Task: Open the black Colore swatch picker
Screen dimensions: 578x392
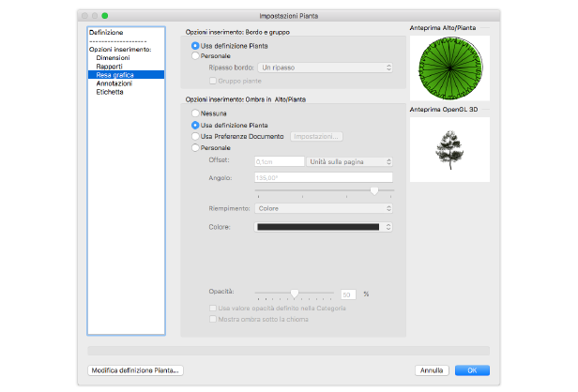Action: pos(324,227)
